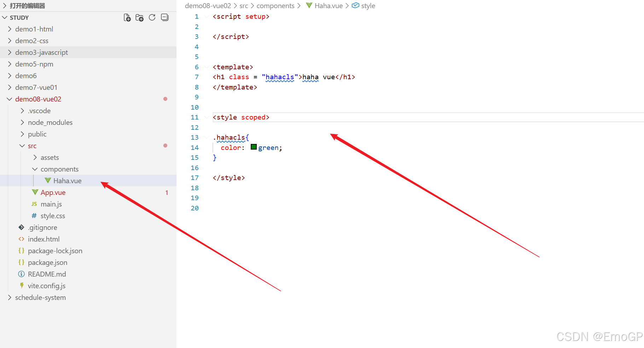This screenshot has width=644, height=348.
Task: Click the Vue icon in the breadcrumb
Action: 309,5
